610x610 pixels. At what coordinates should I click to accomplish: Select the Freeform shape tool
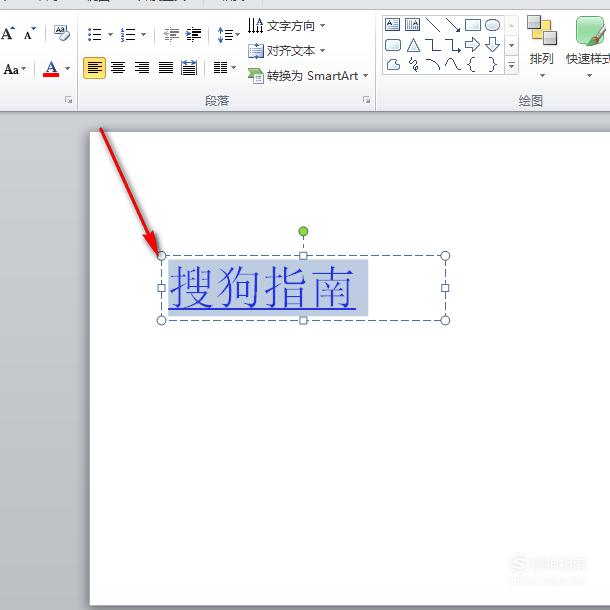tap(393, 64)
